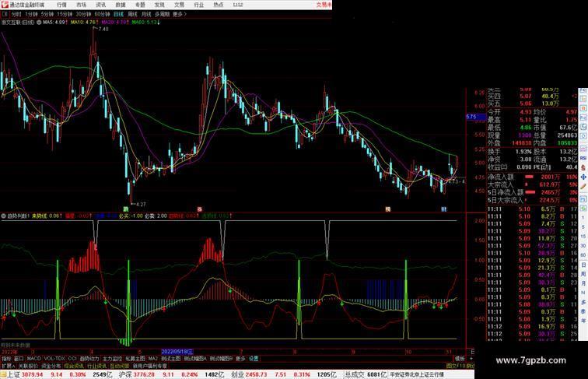Open the 行业资讯 tab

pos(96,366)
